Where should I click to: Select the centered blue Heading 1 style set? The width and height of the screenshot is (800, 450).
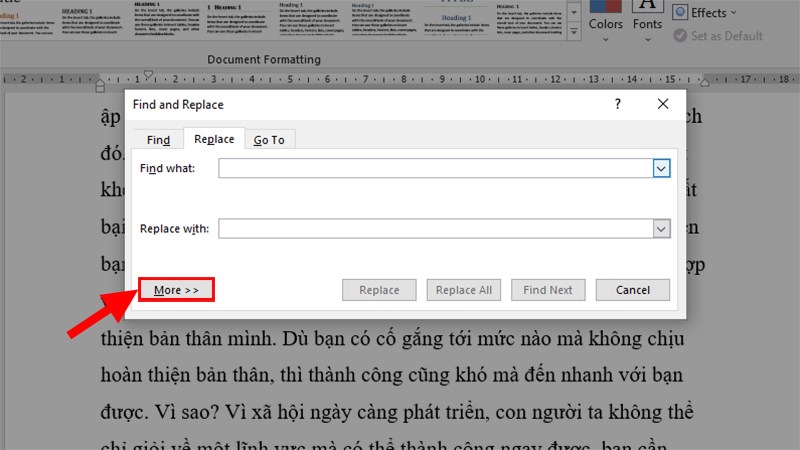[x=456, y=19]
